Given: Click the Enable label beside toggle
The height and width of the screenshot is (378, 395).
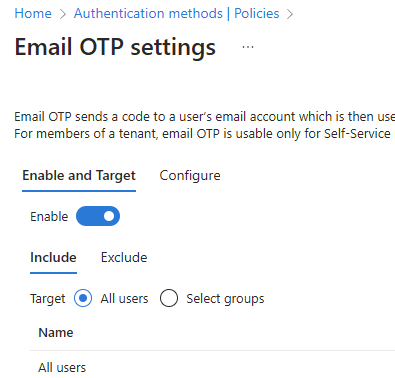Looking at the screenshot, I should [49, 217].
